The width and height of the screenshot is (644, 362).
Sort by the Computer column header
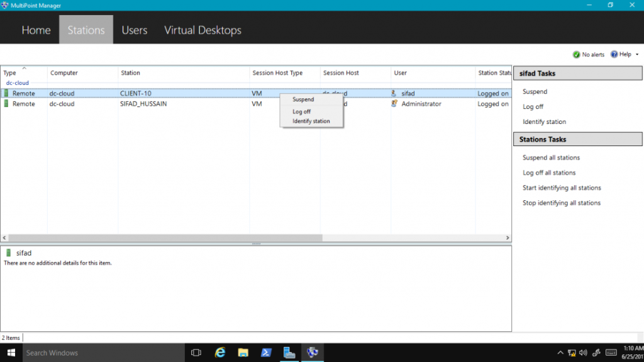point(82,73)
